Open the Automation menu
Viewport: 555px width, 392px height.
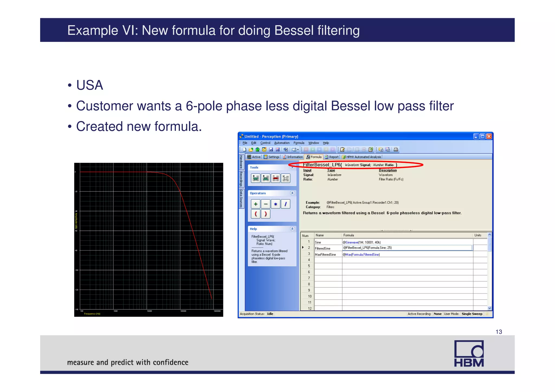[282, 143]
